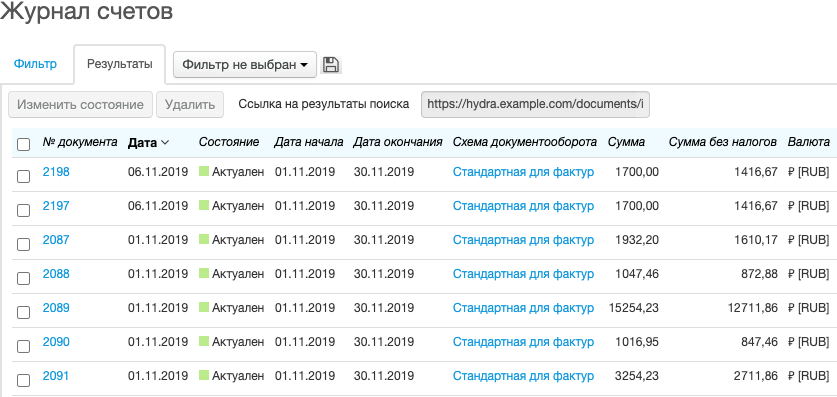Viewport: 837px width, 397px height.
Task: Click the Удалить button
Action: point(189,105)
